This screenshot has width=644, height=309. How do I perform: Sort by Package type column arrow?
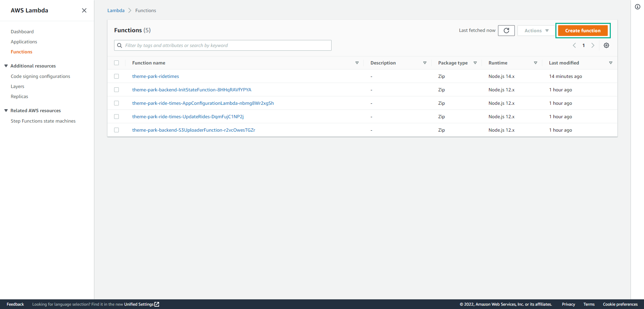475,63
